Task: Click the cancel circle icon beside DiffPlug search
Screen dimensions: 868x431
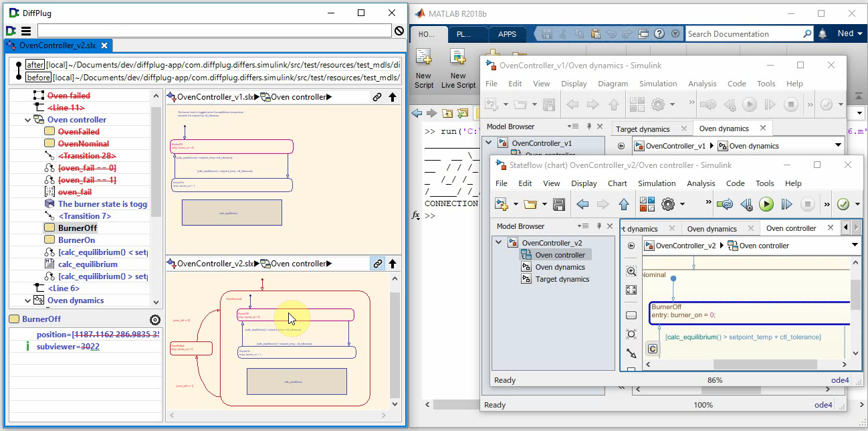Action: click(x=399, y=31)
